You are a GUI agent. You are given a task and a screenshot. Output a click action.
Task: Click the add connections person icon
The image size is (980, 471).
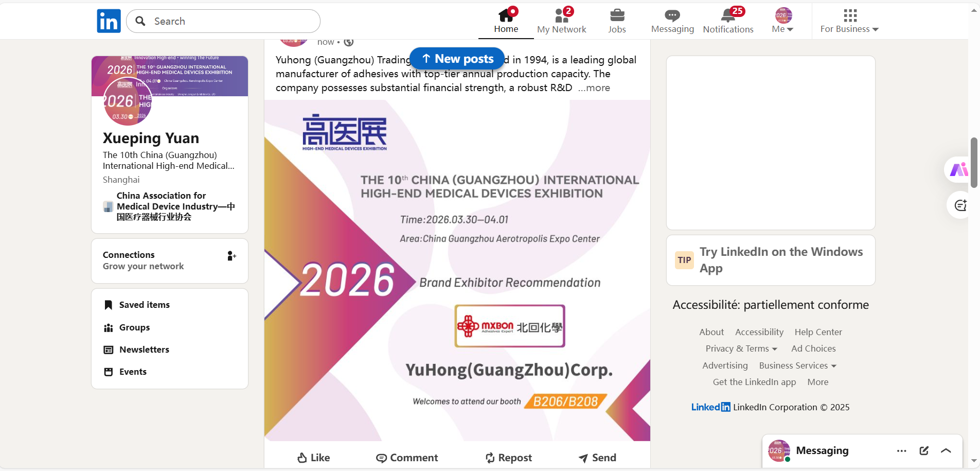pyautogui.click(x=232, y=256)
